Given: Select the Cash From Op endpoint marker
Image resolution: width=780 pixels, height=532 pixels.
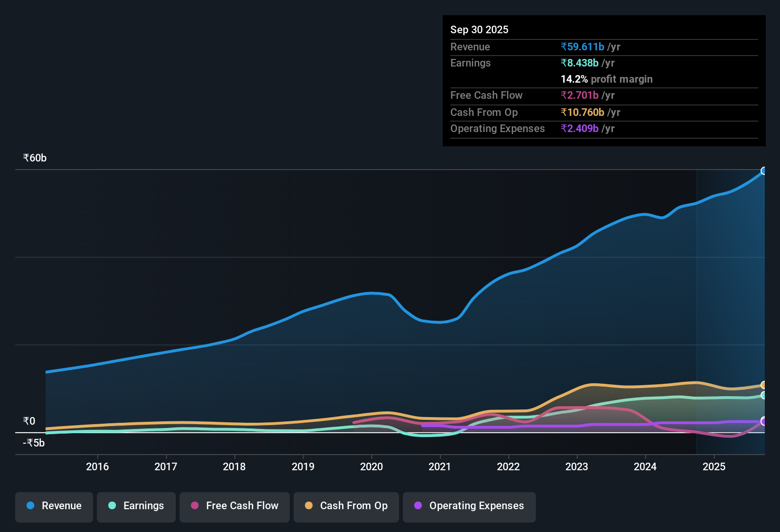Looking at the screenshot, I should coord(764,385).
